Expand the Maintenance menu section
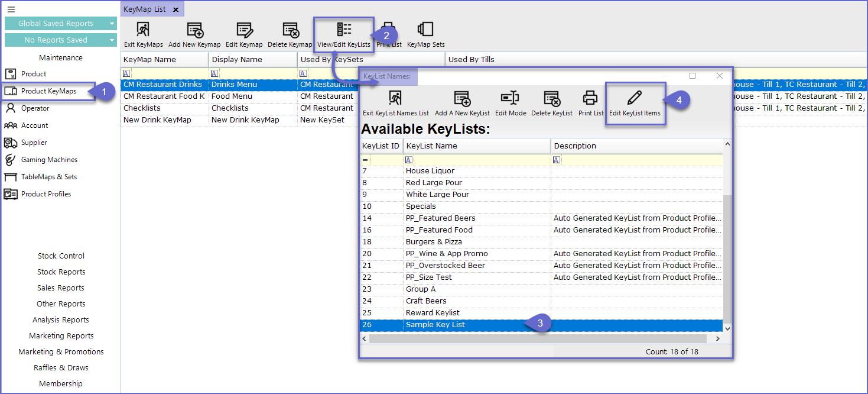The width and height of the screenshot is (868, 394). pyautogui.click(x=61, y=58)
